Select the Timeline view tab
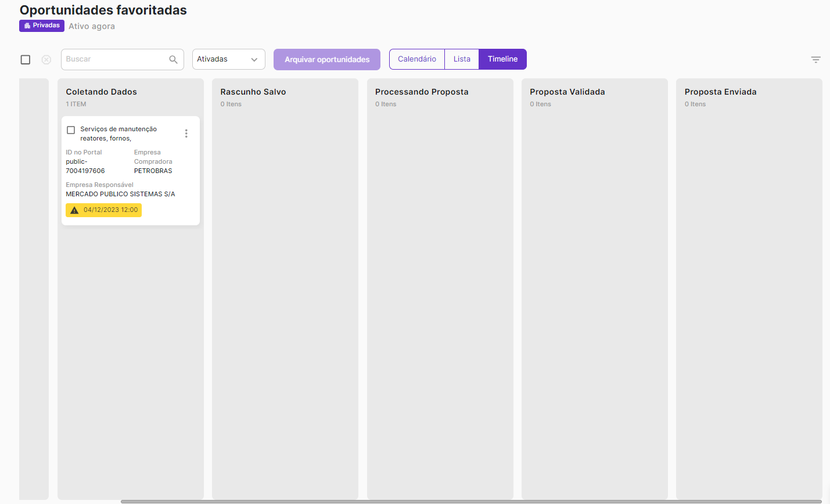The width and height of the screenshot is (830, 504). (x=502, y=59)
